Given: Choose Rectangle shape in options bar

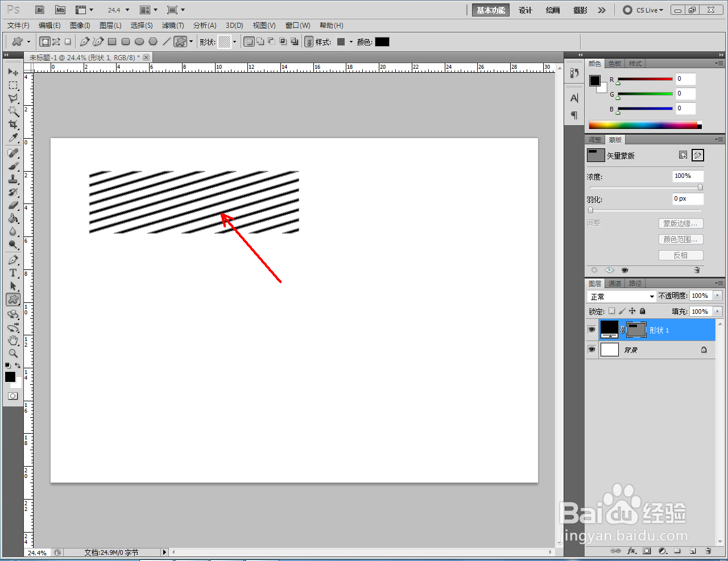Looking at the screenshot, I should click(x=112, y=41).
